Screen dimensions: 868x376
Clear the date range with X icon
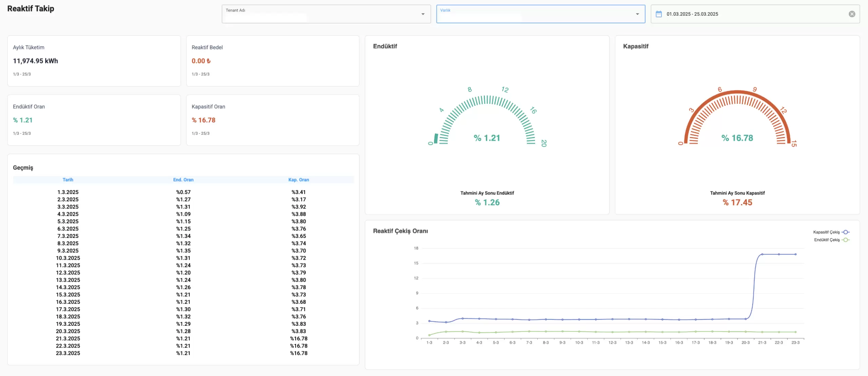pyautogui.click(x=852, y=14)
